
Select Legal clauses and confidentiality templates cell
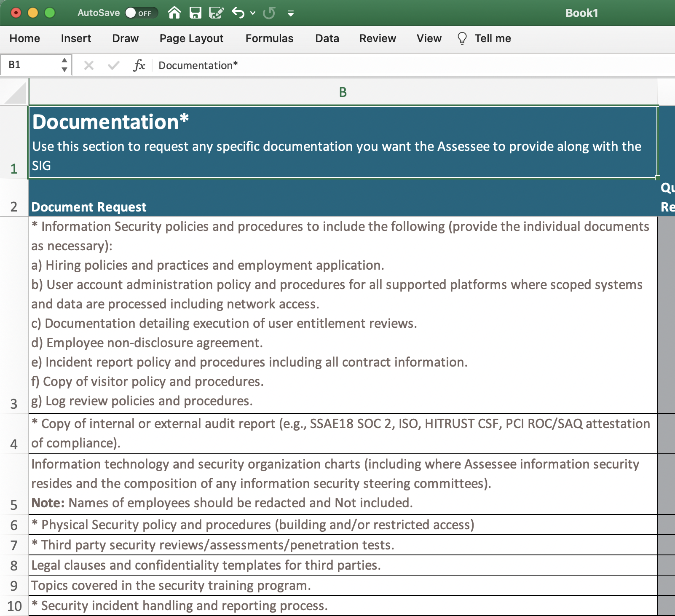(x=343, y=565)
